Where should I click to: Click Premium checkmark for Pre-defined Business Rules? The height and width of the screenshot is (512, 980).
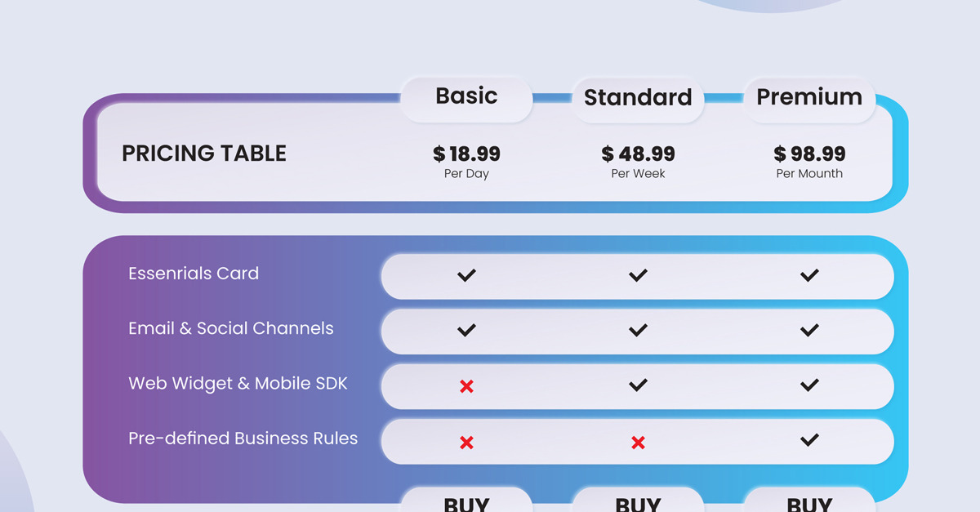coord(809,440)
